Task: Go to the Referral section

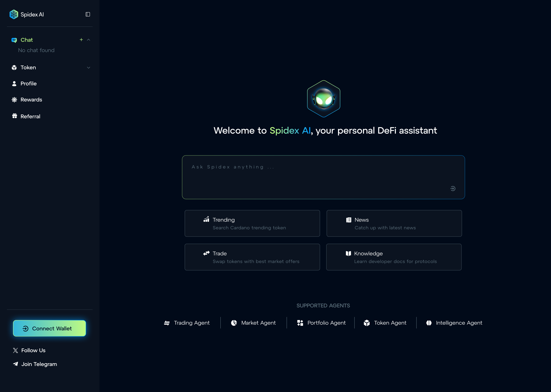Action: [x=30, y=116]
